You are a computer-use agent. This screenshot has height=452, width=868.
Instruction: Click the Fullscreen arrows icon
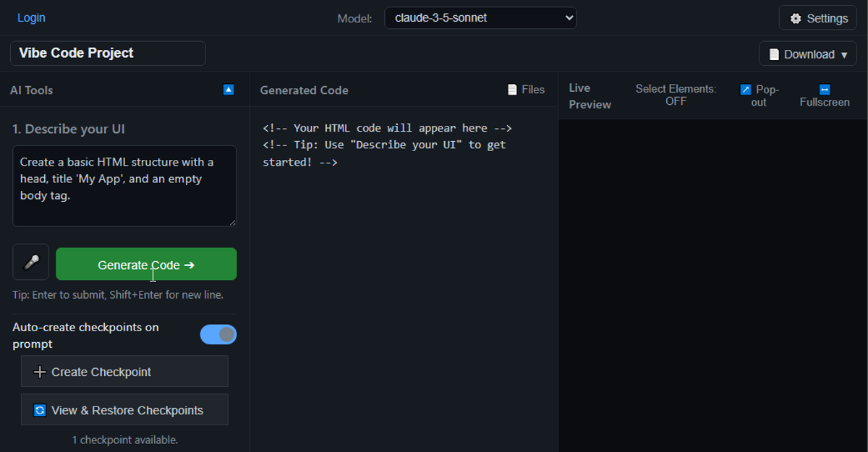pos(824,90)
